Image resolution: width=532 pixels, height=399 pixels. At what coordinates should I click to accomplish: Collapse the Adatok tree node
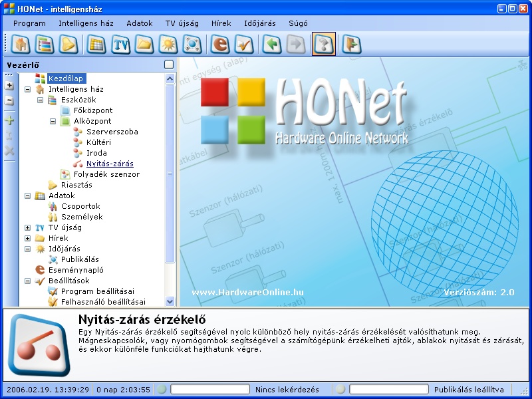click(27, 196)
